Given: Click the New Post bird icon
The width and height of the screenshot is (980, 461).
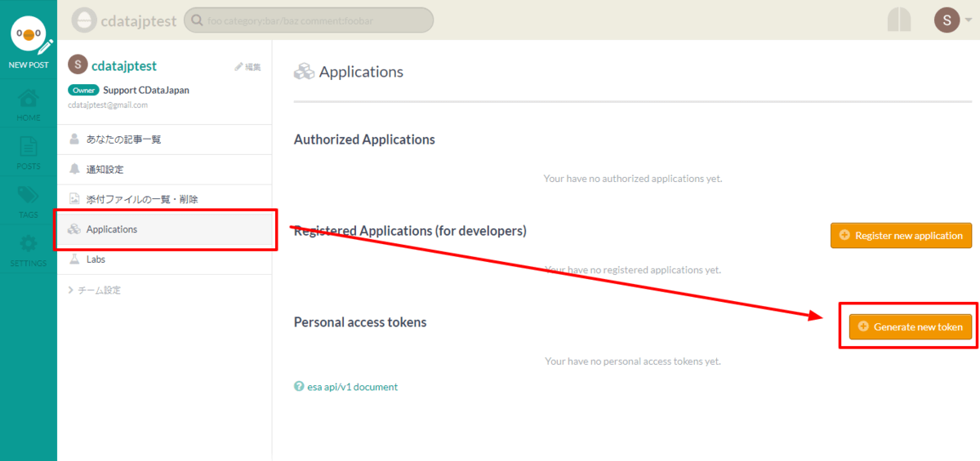Looking at the screenshot, I should pyautogui.click(x=29, y=37).
